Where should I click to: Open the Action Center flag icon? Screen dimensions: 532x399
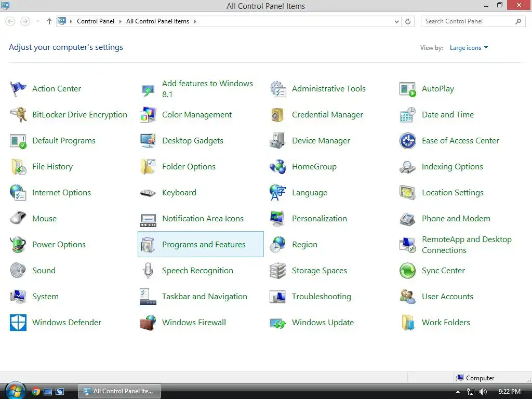tap(18, 89)
